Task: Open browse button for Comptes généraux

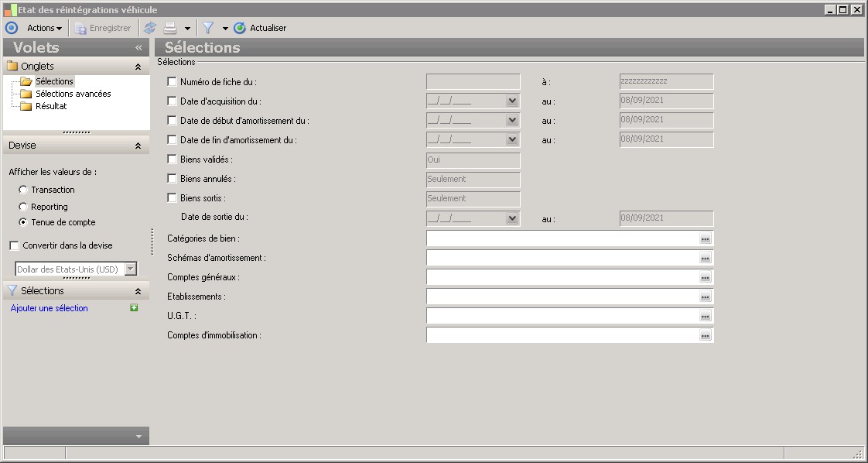Action: pyautogui.click(x=705, y=277)
